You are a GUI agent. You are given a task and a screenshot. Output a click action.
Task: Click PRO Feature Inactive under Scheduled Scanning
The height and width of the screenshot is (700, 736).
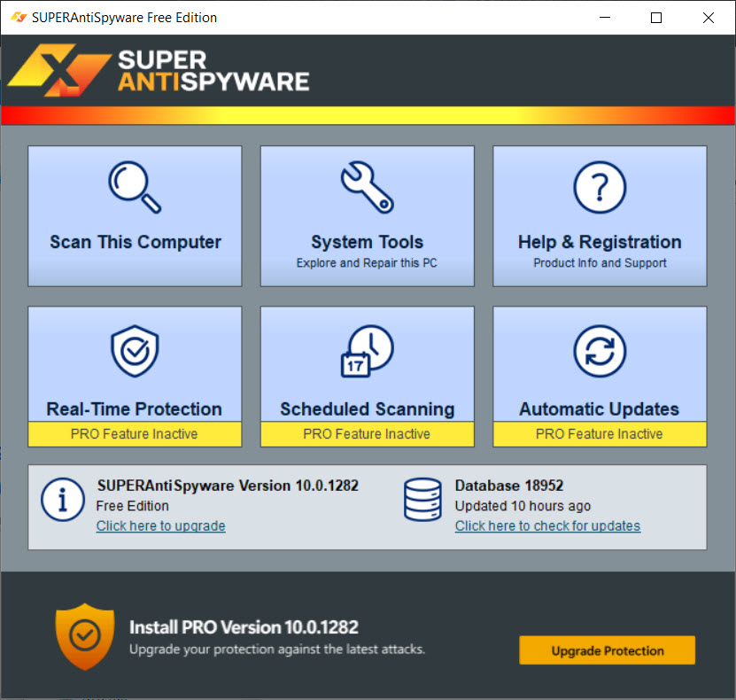point(367,434)
